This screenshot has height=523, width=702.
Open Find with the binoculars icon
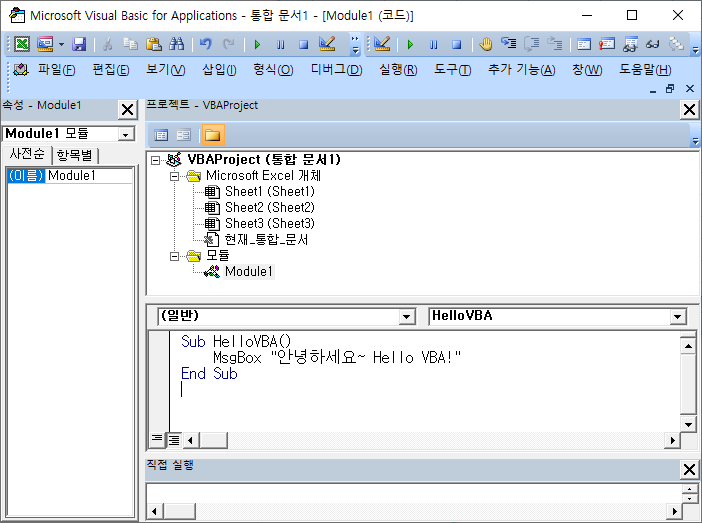[x=176, y=44]
